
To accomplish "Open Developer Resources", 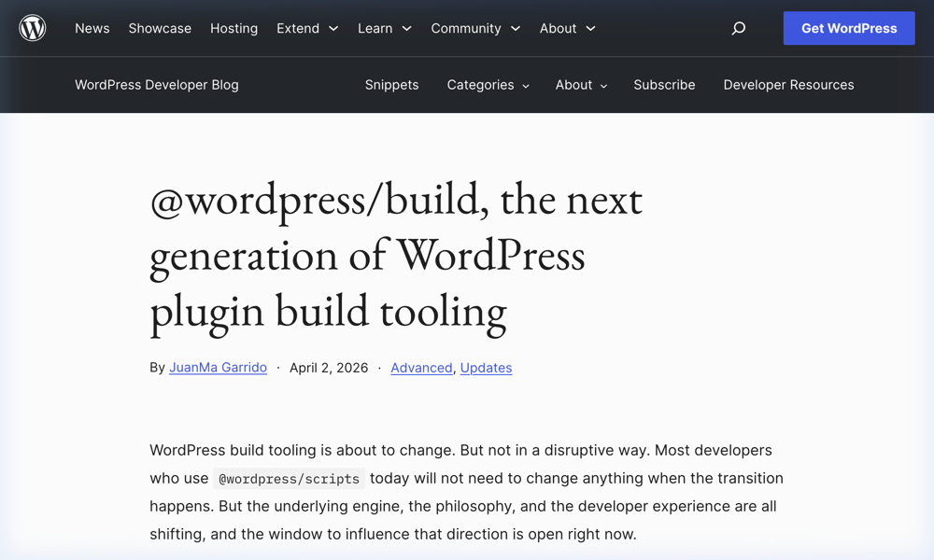I will click(788, 85).
